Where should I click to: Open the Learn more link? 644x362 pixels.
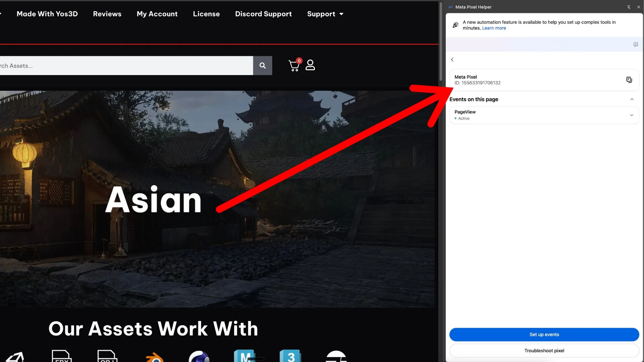(x=494, y=28)
